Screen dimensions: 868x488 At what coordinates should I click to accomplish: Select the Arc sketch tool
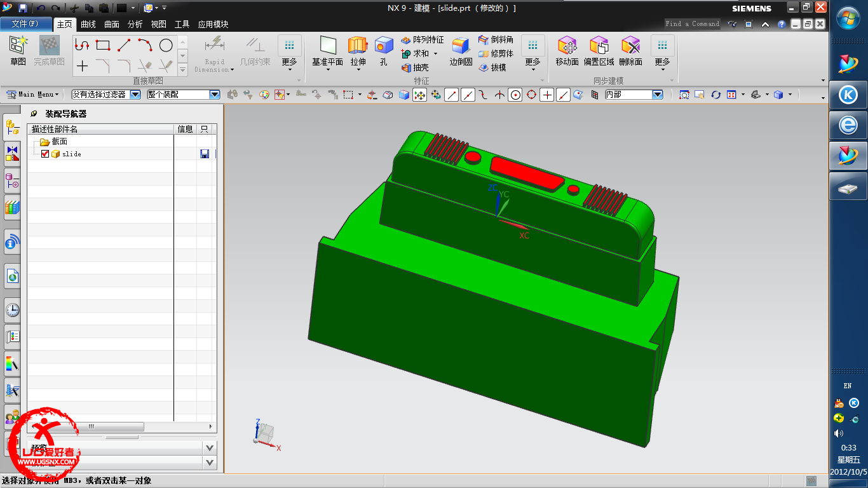tap(145, 45)
